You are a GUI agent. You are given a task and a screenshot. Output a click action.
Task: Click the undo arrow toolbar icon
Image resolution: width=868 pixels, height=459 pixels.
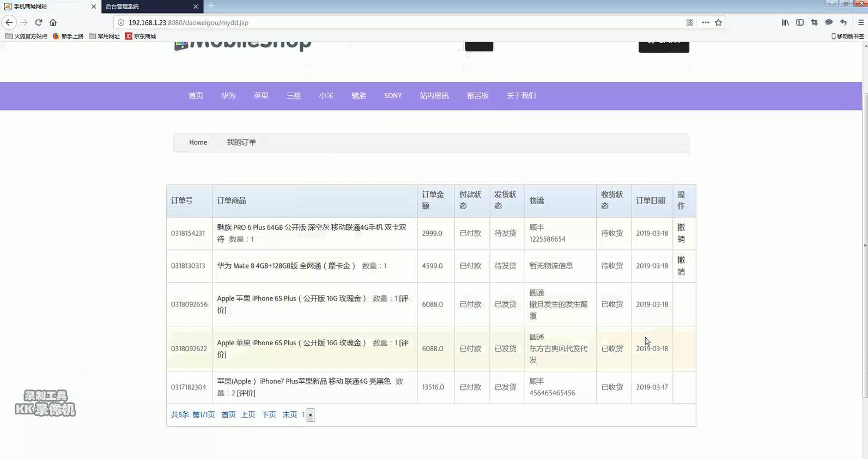843,22
